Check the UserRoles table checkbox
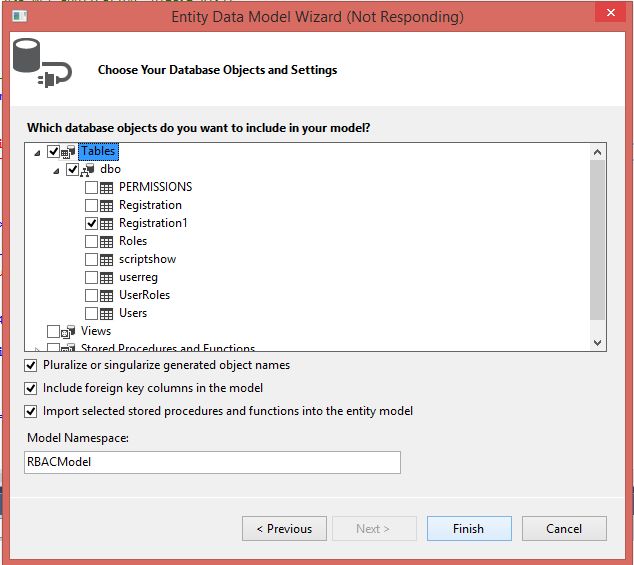 click(x=91, y=295)
